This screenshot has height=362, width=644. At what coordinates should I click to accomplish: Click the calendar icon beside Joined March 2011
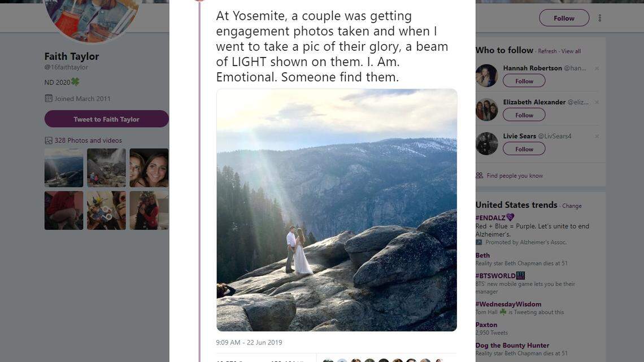click(x=49, y=98)
